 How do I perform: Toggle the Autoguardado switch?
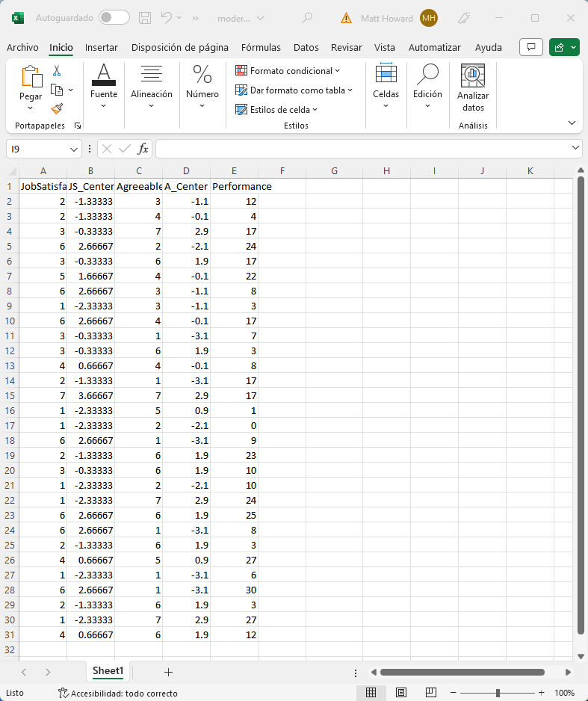click(114, 17)
